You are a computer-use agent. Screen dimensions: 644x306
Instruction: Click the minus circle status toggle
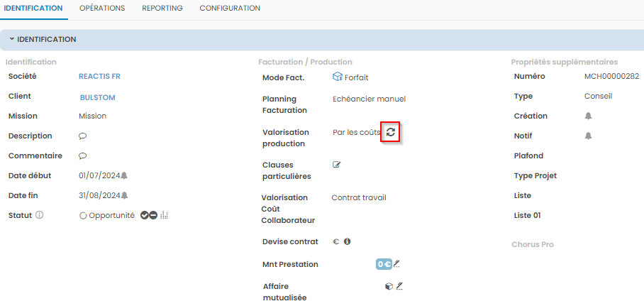152,216
